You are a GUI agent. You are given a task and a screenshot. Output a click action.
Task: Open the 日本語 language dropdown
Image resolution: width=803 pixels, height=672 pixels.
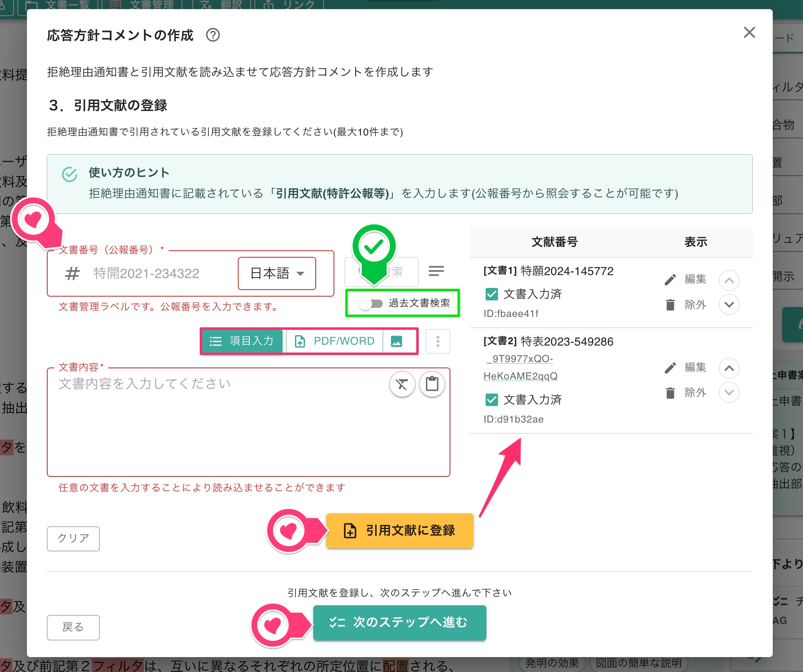277,273
